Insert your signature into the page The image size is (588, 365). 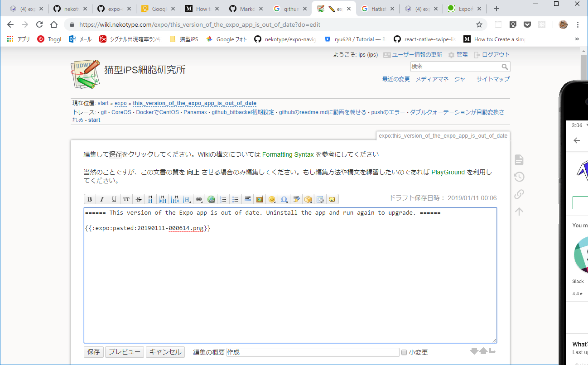(296, 199)
